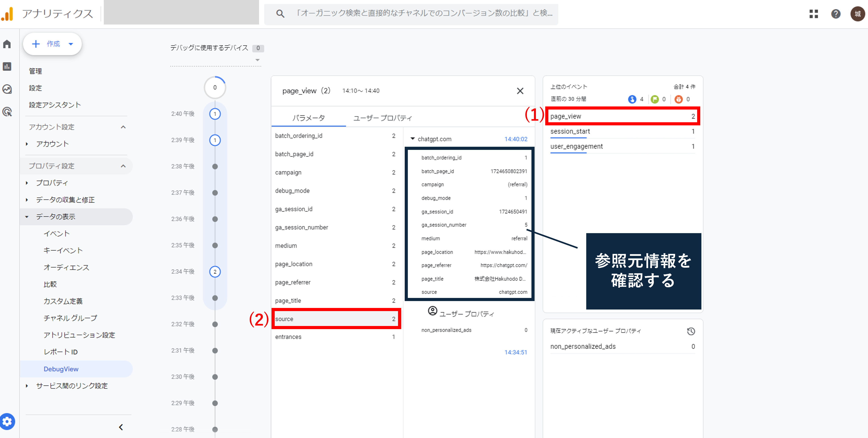
Task: Open the Advertising icon in sidebar
Action: (7, 112)
